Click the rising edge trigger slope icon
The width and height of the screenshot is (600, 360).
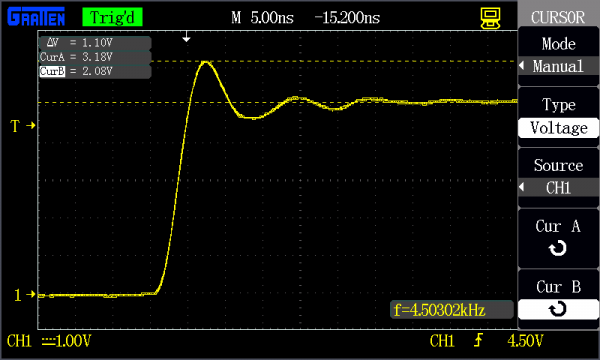[478, 340]
